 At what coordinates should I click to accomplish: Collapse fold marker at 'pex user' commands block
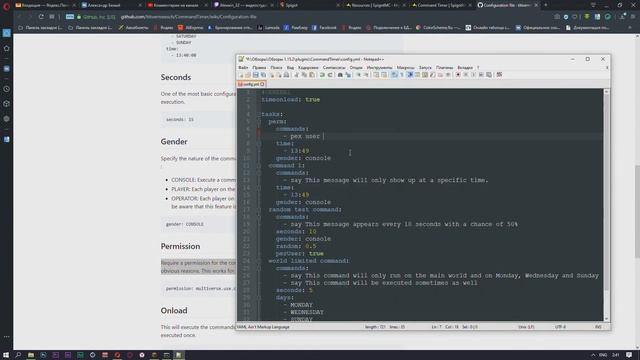tap(259, 129)
